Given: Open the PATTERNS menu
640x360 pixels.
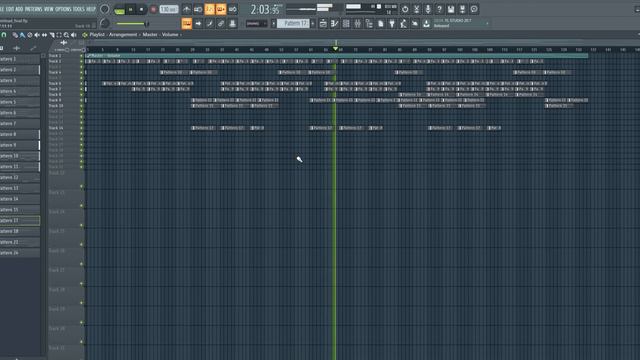Looking at the screenshot, I should 33,9.
